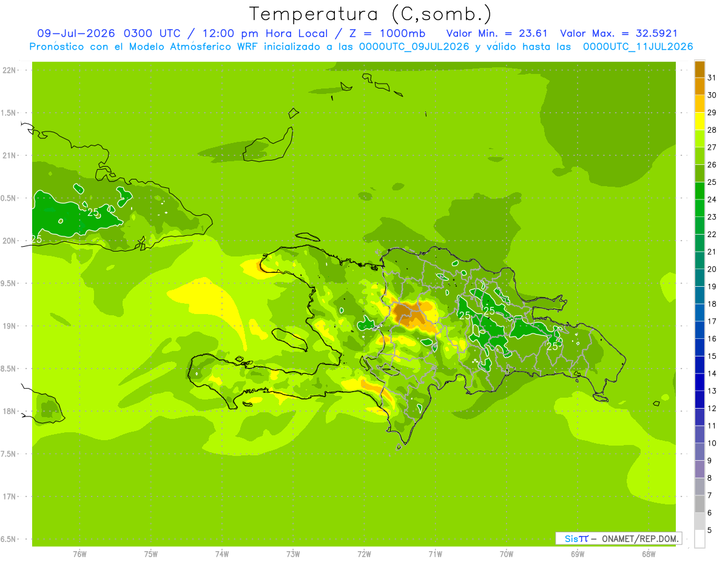Click the '22N' latitude axis label
The image size is (728, 562).
point(9,70)
